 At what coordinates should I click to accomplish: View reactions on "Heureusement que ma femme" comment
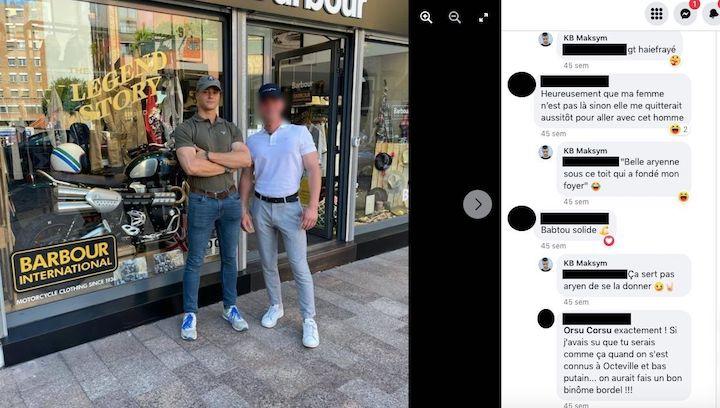[679, 129]
